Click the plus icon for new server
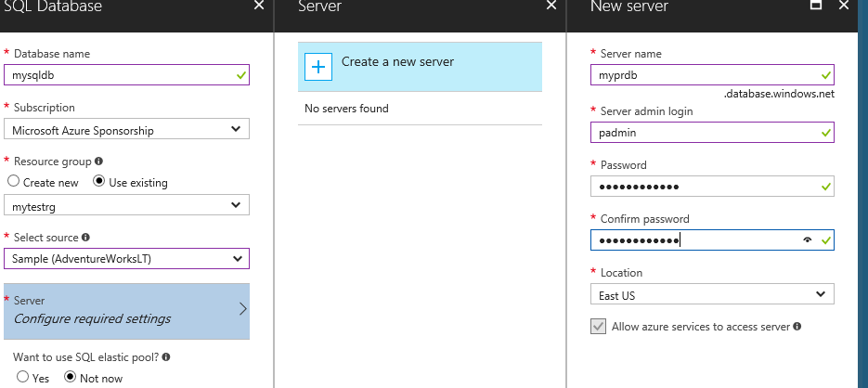This screenshot has height=388, width=868. (318, 67)
